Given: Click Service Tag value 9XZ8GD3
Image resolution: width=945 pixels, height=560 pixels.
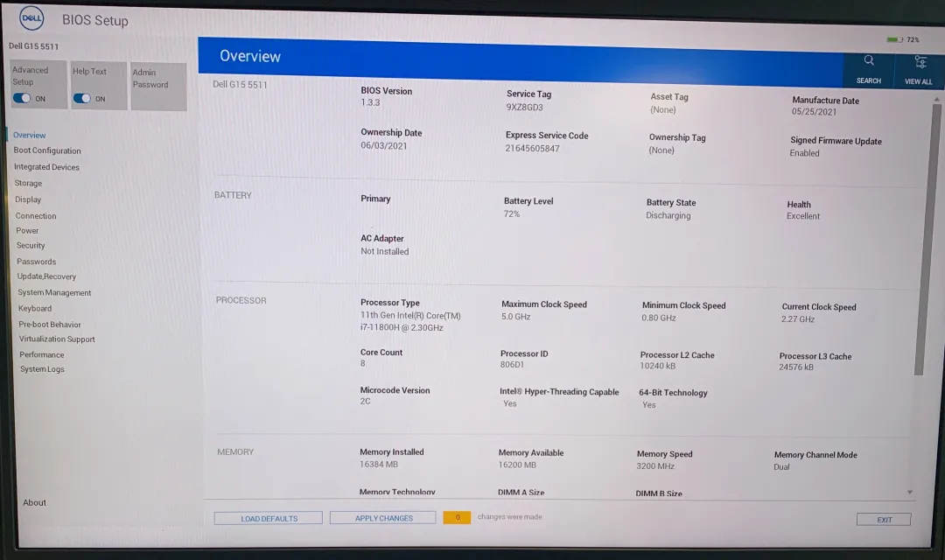Looking at the screenshot, I should (524, 108).
